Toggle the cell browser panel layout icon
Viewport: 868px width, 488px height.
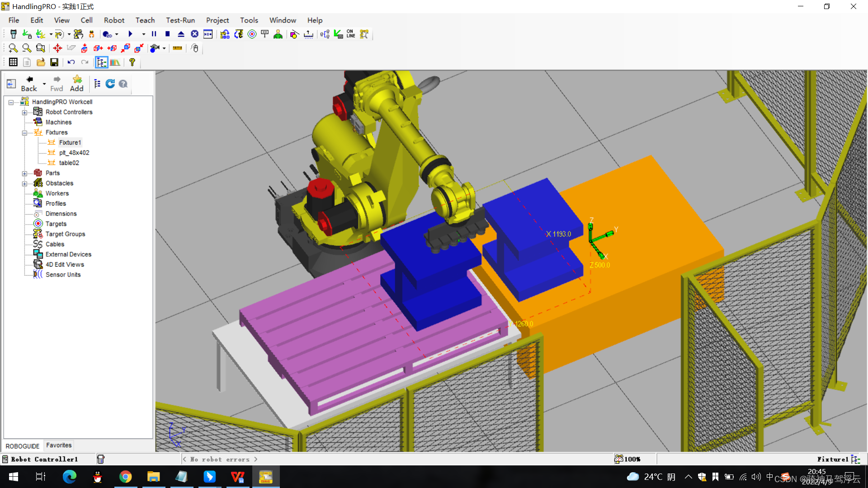11,84
